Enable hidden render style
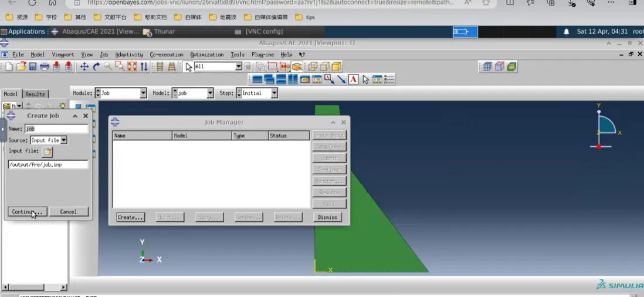This screenshot has height=297, width=644. point(324,66)
